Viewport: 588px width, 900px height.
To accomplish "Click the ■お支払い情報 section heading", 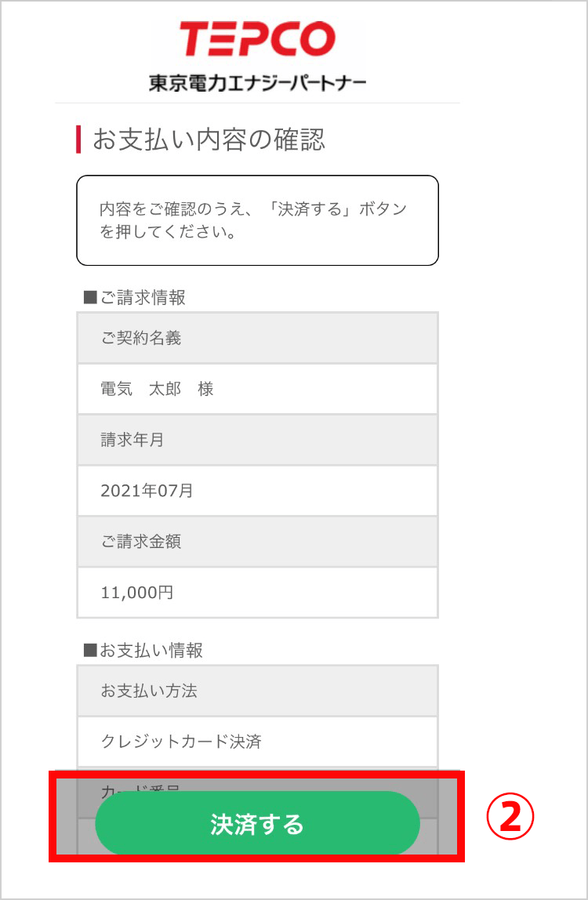I will pos(143,651).
